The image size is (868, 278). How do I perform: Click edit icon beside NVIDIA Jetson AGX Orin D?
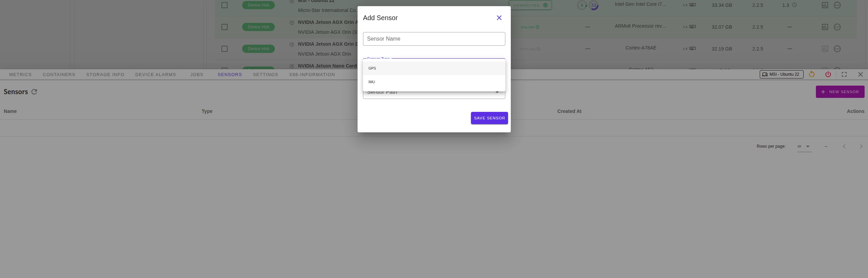click(292, 44)
